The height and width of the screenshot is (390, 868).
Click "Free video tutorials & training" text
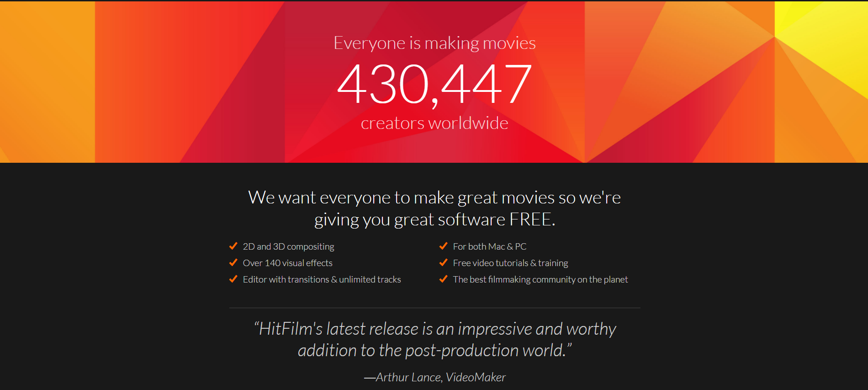511,263
